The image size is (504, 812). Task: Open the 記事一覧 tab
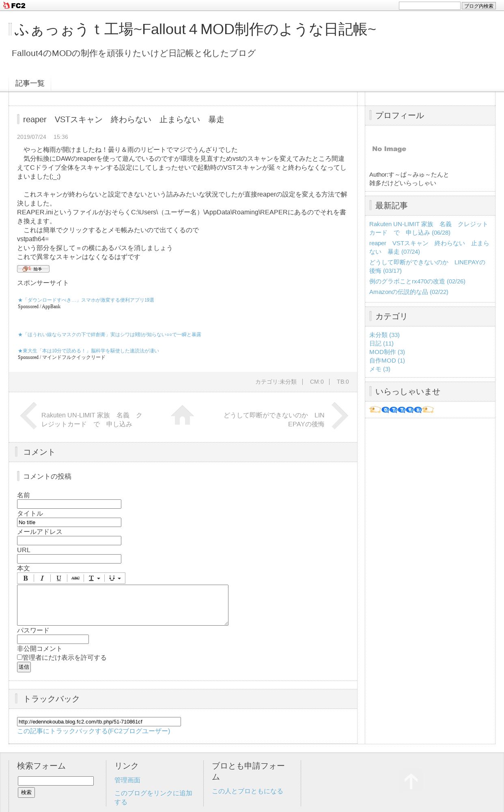[30, 83]
